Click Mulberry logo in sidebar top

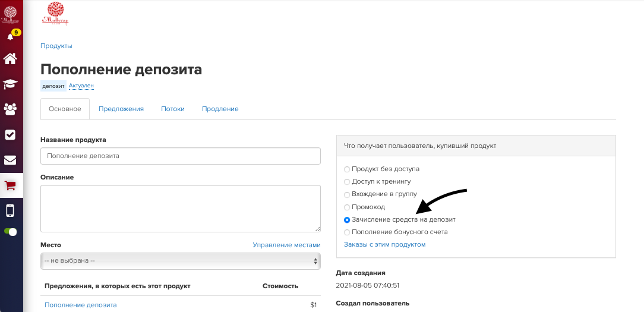(10, 15)
